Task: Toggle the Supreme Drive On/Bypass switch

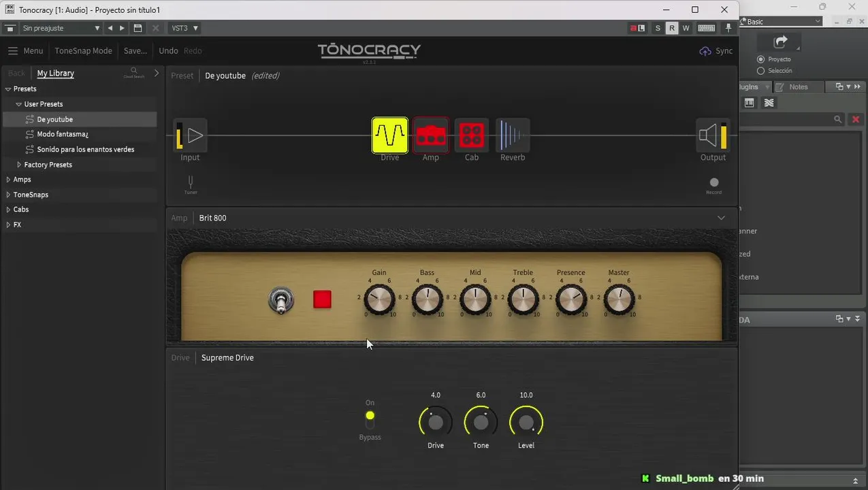Action: [x=370, y=420]
